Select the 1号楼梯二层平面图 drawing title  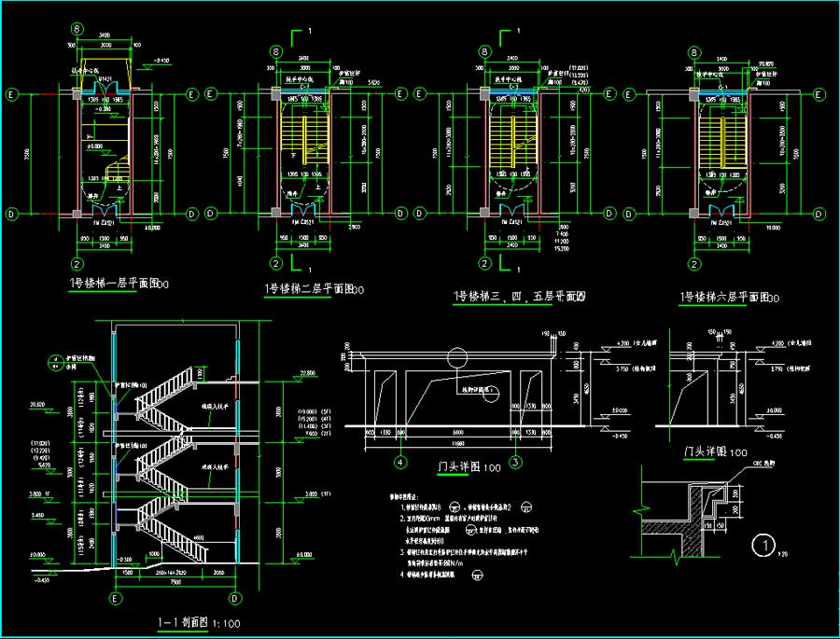(x=309, y=288)
